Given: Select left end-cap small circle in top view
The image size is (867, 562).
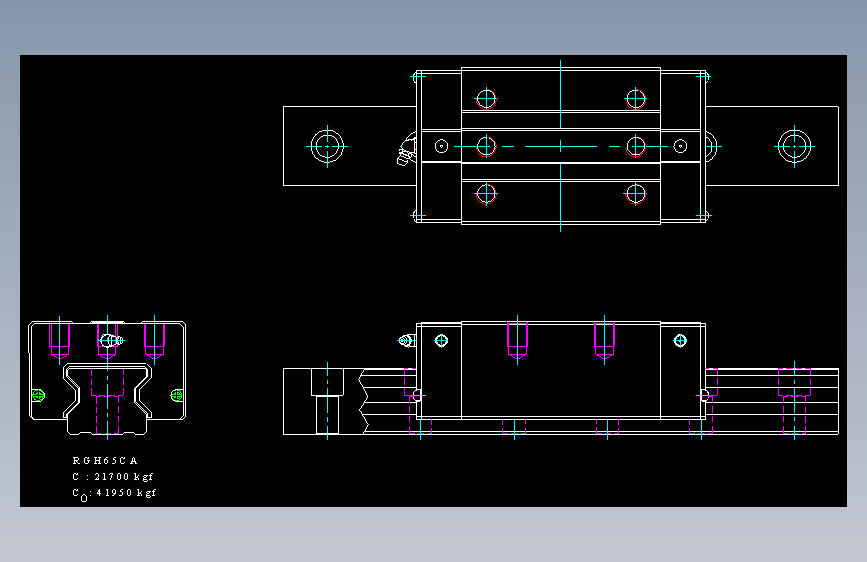Looking at the screenshot, I should pyautogui.click(x=441, y=146).
